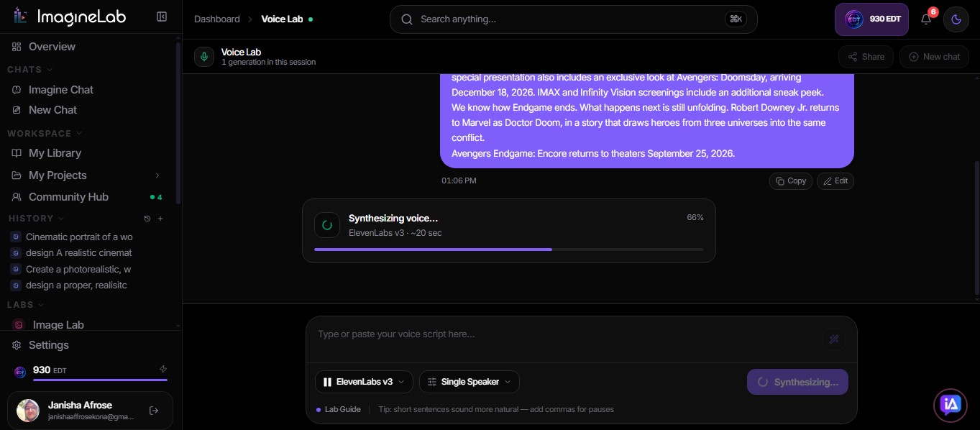Image resolution: width=980 pixels, height=430 pixels.
Task: Open the Single Speaker dropdown
Action: coord(470,382)
